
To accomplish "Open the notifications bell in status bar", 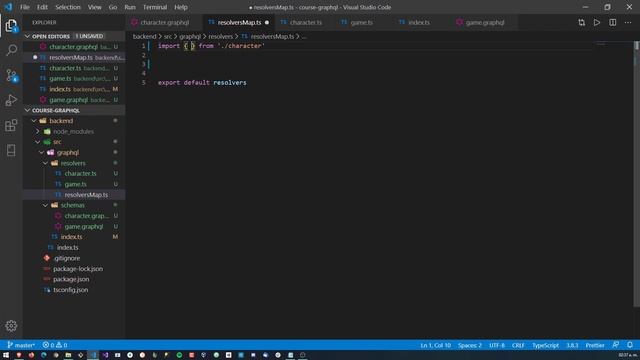I will point(630,345).
